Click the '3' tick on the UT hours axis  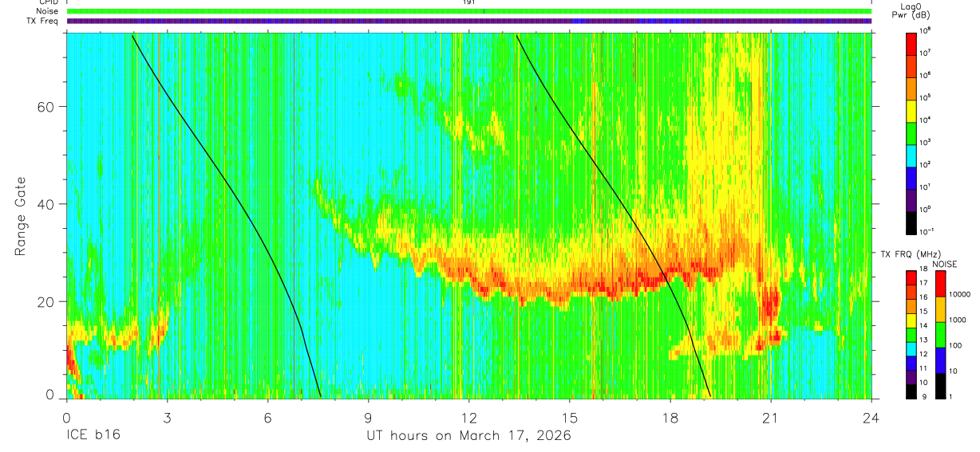pyautogui.click(x=167, y=417)
